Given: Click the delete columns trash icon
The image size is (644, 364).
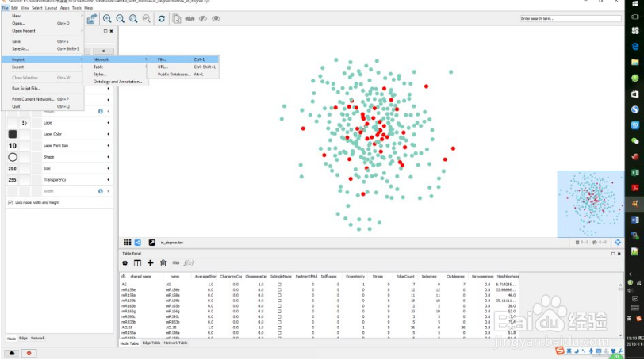Looking at the screenshot, I should [x=163, y=263].
